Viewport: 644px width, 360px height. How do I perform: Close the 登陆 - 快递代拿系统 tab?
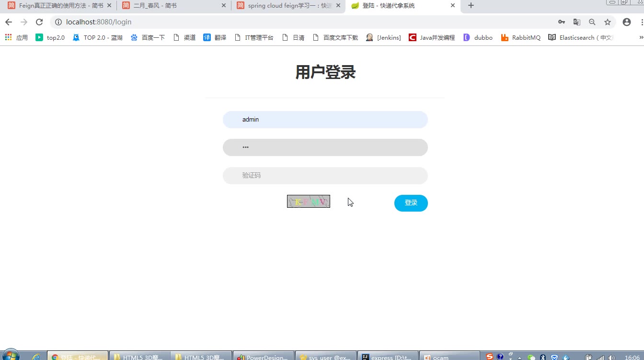[x=453, y=6]
